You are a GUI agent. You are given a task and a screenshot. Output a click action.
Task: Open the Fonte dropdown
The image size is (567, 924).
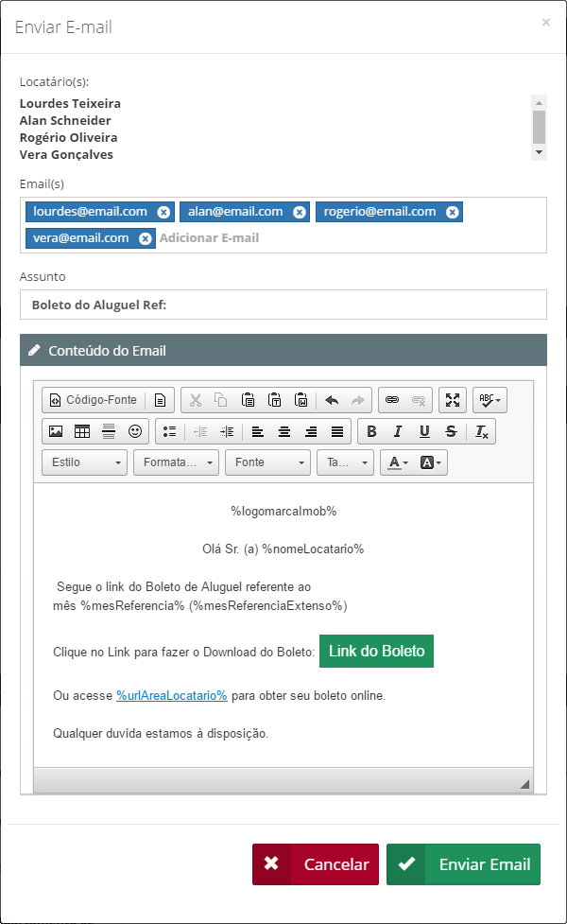267,462
